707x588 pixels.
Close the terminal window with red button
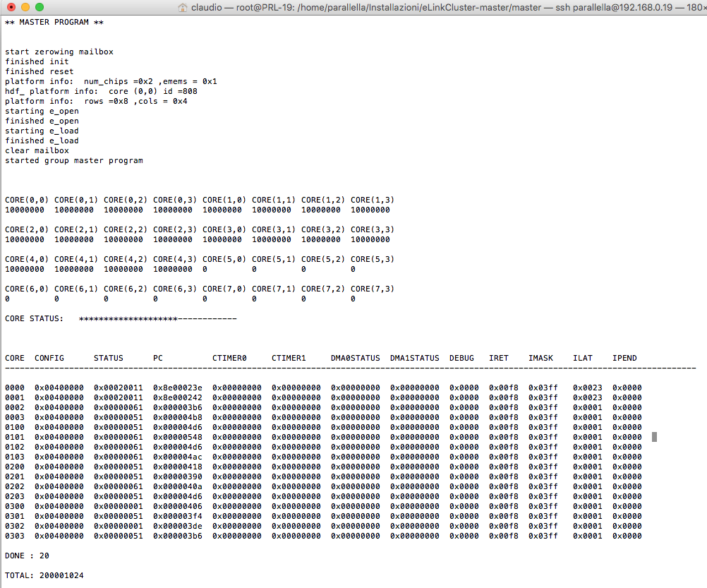[x=11, y=7]
